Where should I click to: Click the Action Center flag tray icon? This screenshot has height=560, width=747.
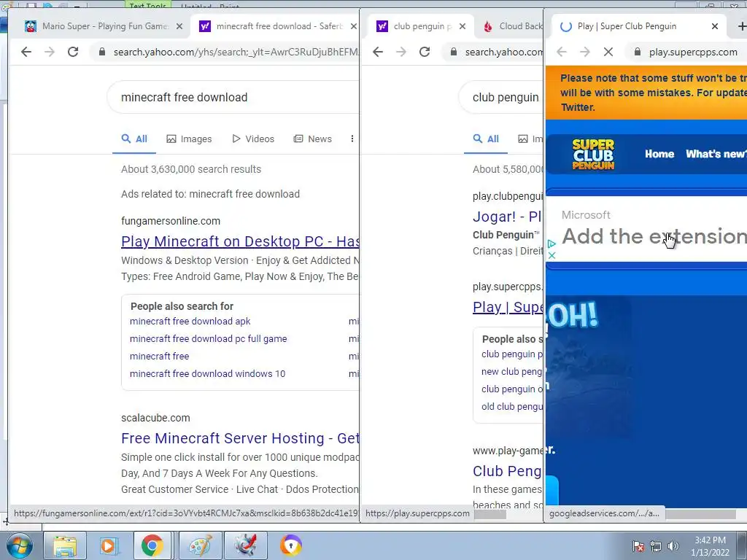[x=638, y=546]
